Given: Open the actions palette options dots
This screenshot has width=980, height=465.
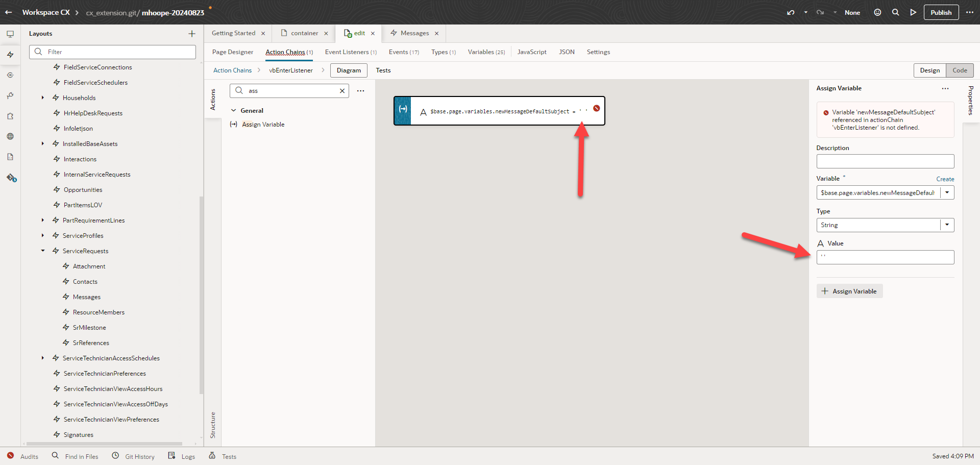Looking at the screenshot, I should pos(360,91).
